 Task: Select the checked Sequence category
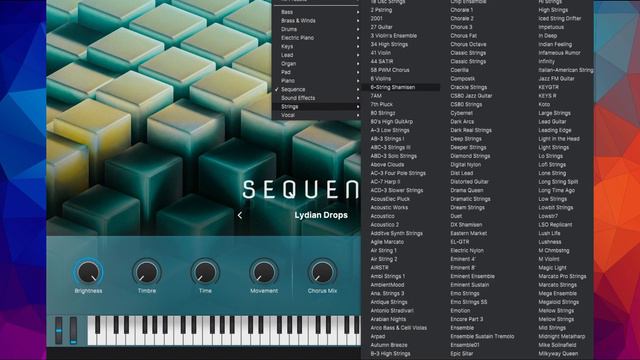pos(316,89)
